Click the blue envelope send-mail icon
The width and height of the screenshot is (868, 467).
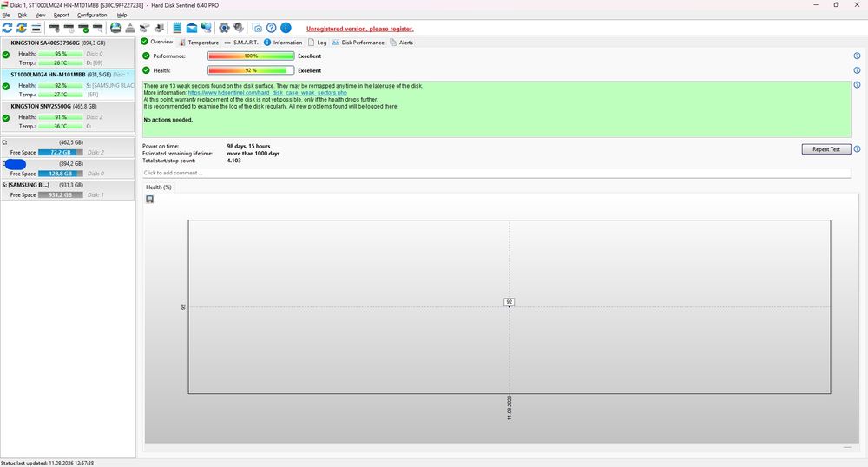coord(192,28)
